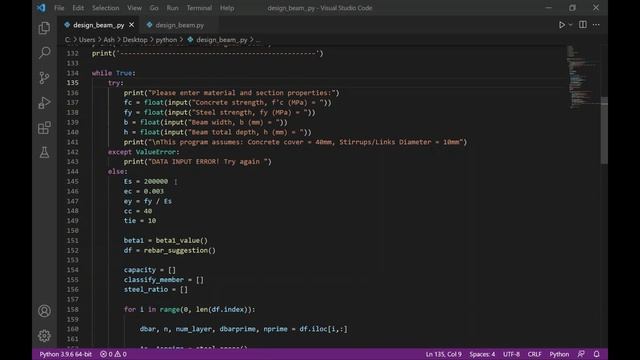Click the feedback icon in status bar

point(581,354)
